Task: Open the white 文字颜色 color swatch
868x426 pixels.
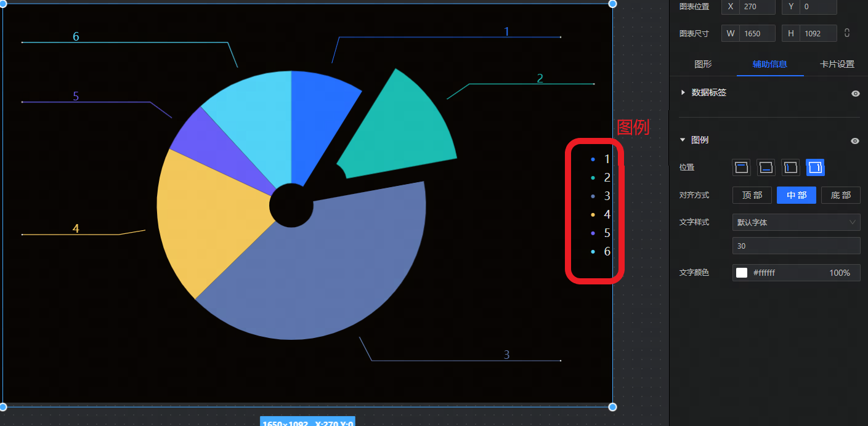Action: pos(742,273)
